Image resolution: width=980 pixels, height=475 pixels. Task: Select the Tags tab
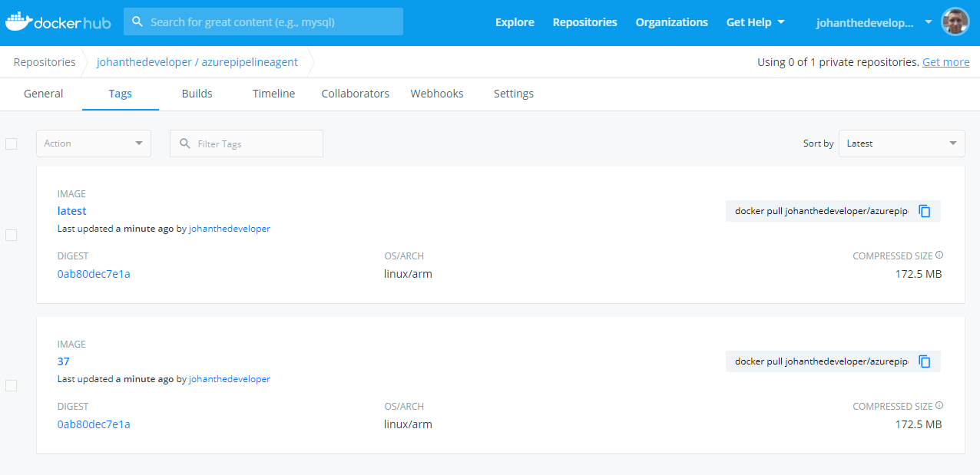(121, 94)
